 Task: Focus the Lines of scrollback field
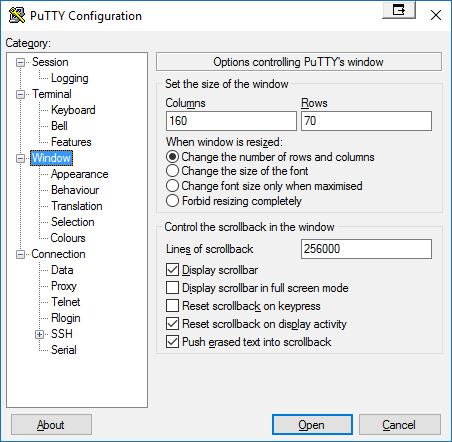point(366,249)
